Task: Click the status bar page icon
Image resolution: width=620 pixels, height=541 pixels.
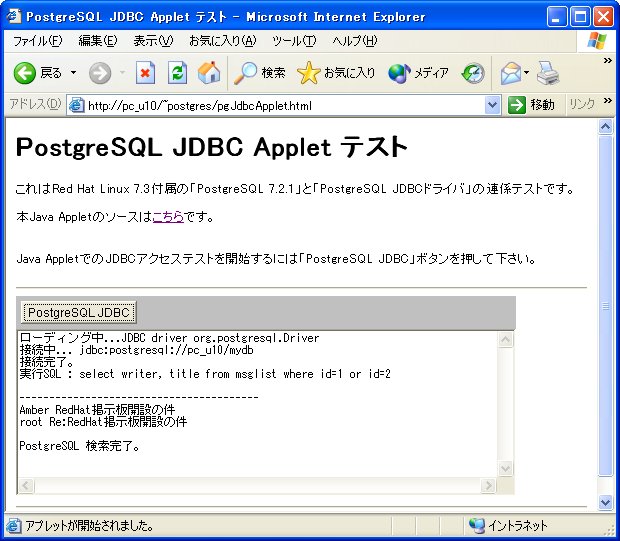Action: click(x=13, y=526)
